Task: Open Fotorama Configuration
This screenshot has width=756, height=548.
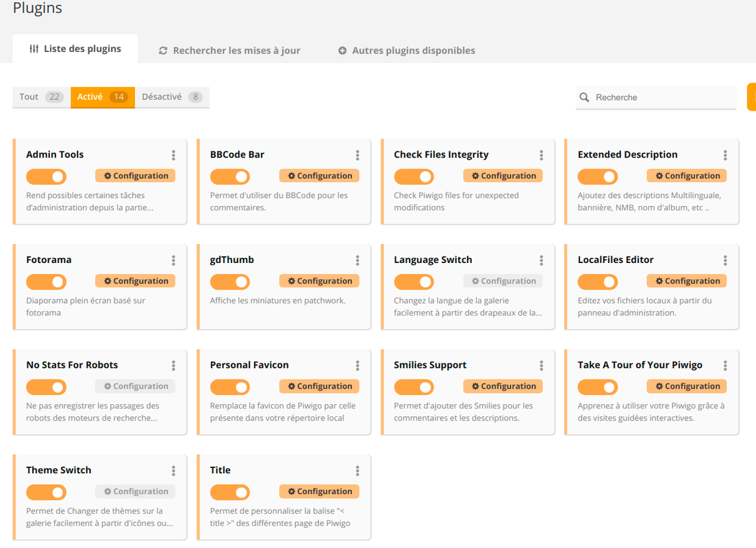Action: pos(136,281)
